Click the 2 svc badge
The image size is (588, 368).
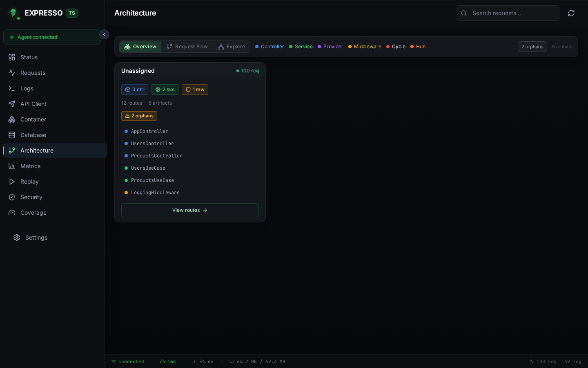coord(165,90)
